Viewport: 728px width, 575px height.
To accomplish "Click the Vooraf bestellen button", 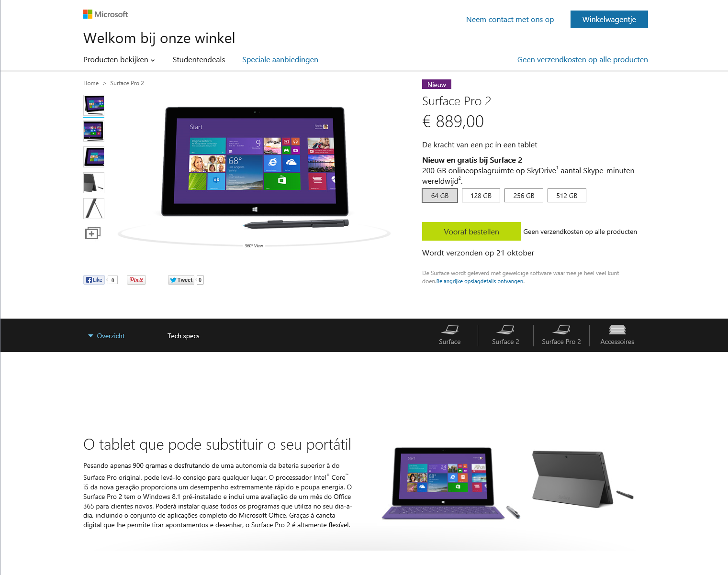I will pyautogui.click(x=471, y=232).
